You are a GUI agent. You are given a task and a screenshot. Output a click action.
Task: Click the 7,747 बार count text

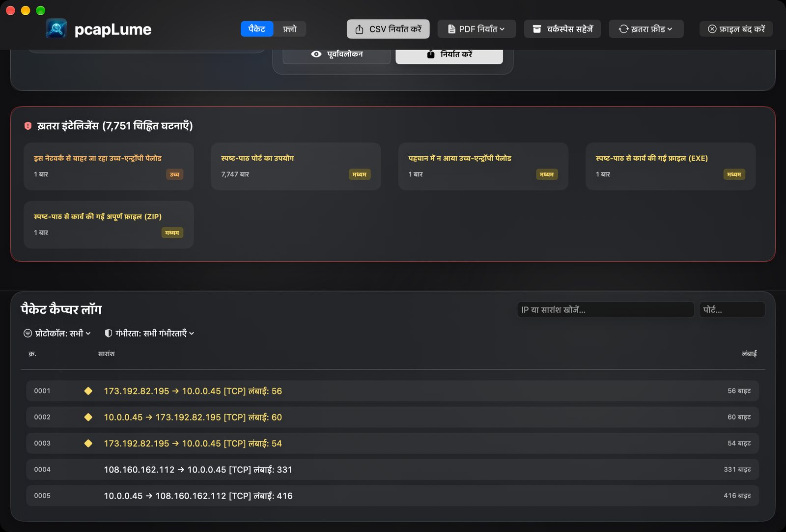[x=235, y=174]
